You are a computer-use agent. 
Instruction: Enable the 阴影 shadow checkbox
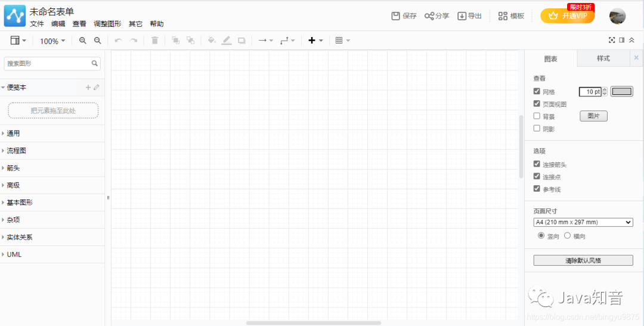[537, 128]
